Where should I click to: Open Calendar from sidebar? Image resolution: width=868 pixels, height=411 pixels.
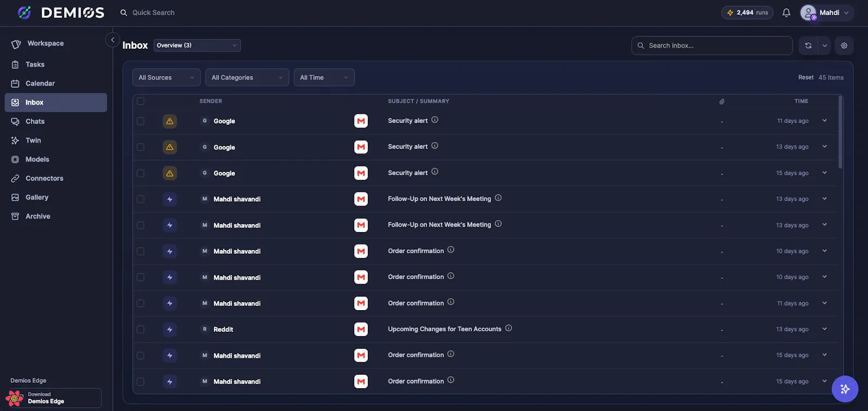click(56, 84)
